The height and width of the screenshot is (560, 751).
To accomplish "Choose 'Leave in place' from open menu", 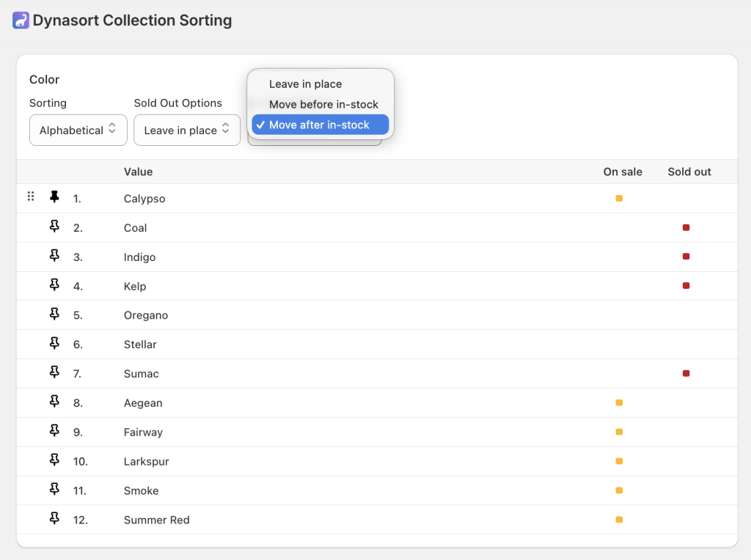I will click(305, 84).
